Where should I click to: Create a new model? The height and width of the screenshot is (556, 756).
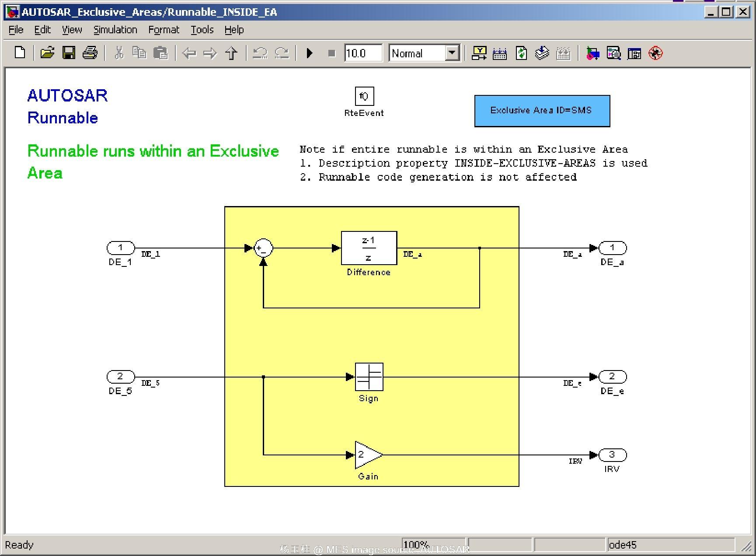coord(19,53)
